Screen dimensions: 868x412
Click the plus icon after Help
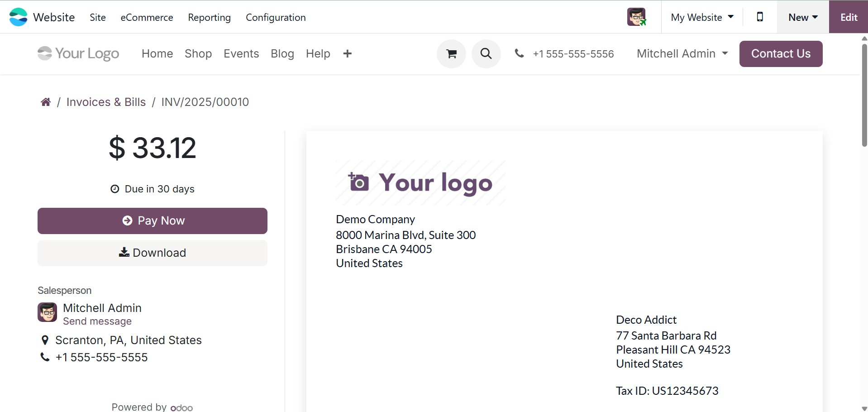348,54
